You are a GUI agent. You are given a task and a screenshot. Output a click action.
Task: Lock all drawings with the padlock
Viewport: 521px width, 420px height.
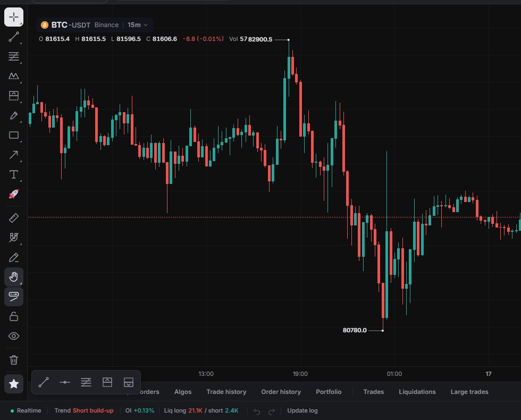click(14, 316)
